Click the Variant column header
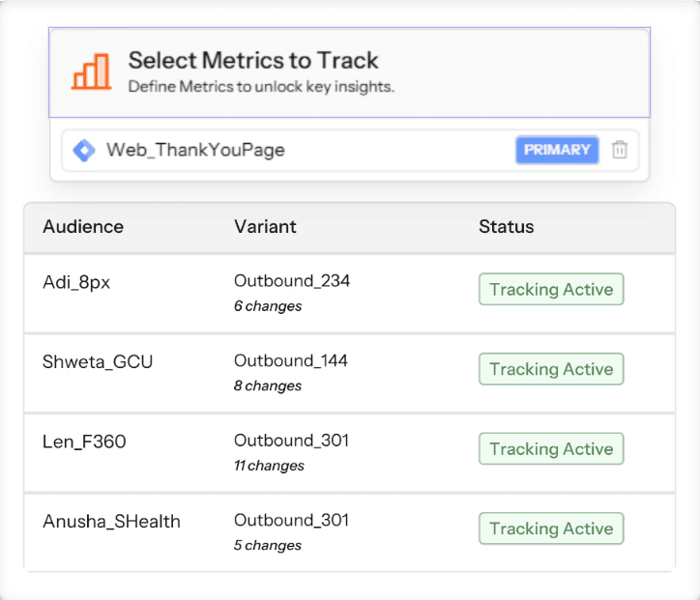This screenshot has width=700, height=600. coord(265,227)
